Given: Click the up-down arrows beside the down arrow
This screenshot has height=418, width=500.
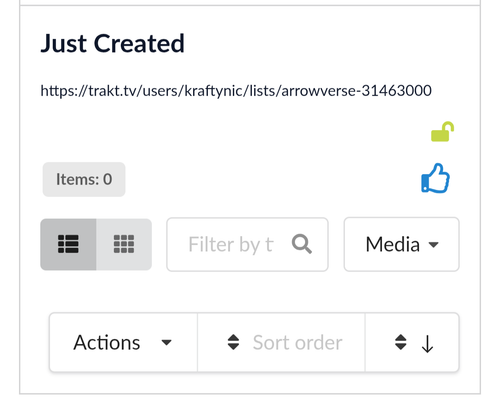Looking at the screenshot, I should point(400,342).
